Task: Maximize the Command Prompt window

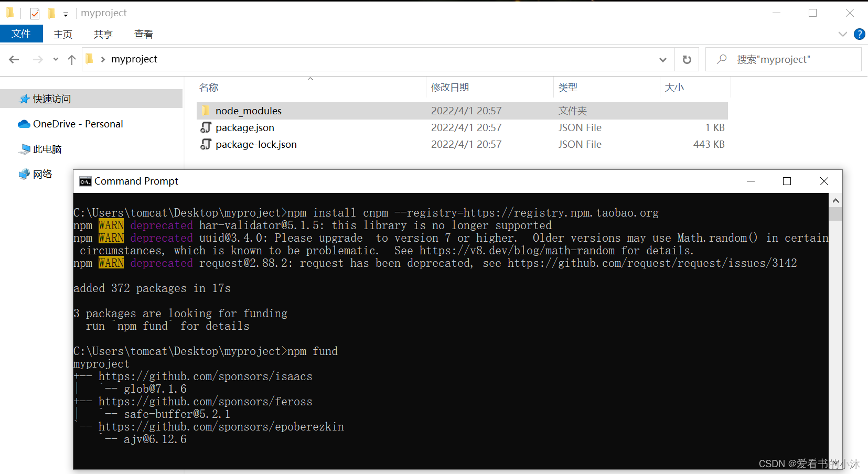Action: point(787,181)
